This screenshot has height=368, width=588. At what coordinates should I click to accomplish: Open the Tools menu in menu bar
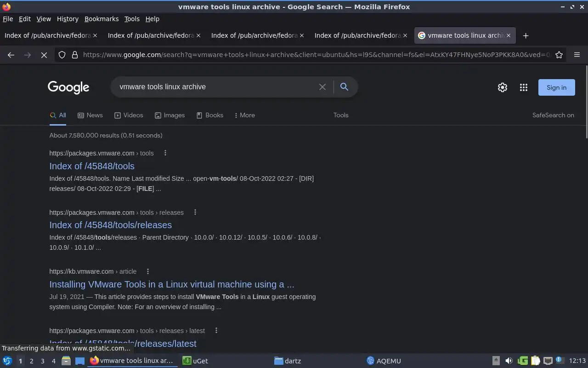point(132,19)
